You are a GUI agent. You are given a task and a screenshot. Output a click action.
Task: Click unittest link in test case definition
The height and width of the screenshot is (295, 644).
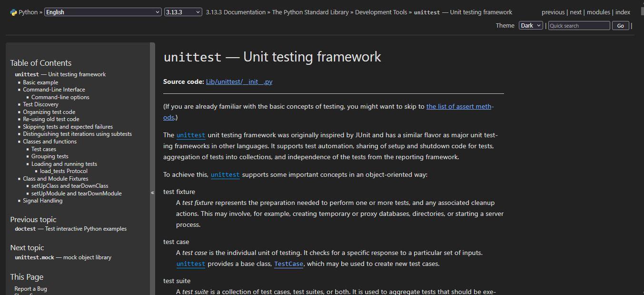click(x=191, y=264)
